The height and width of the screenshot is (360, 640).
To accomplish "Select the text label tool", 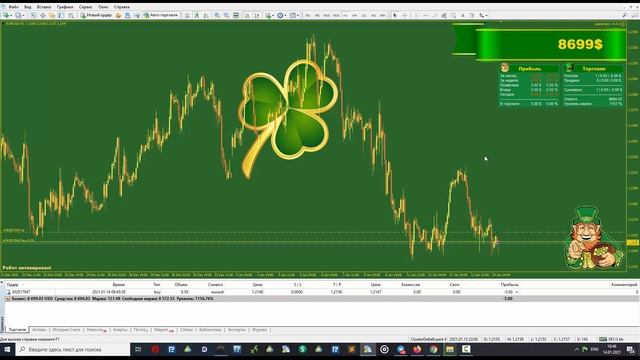I will (x=472, y=15).
